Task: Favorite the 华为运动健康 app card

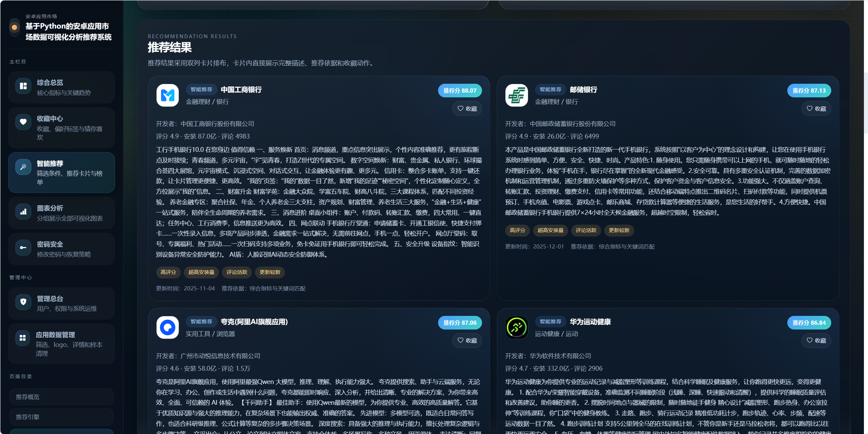Action: [816, 340]
